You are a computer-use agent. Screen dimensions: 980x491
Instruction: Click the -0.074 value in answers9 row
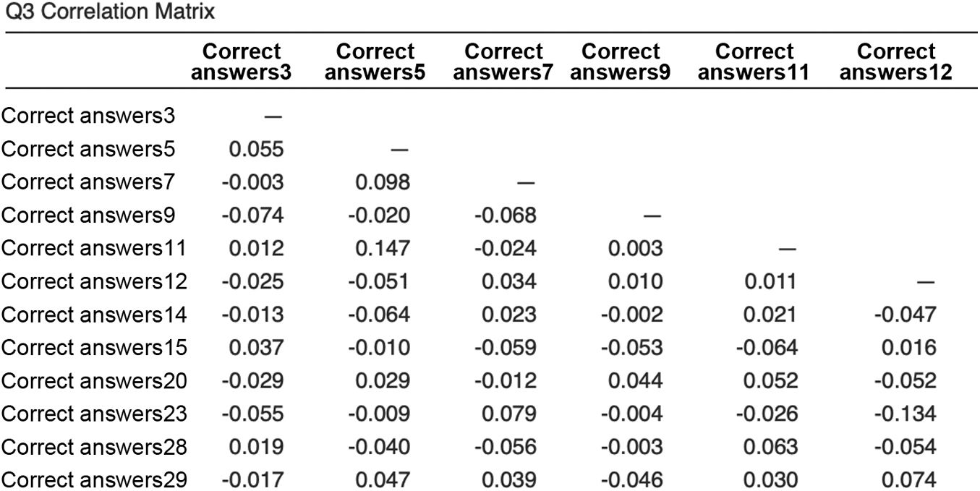(x=252, y=215)
